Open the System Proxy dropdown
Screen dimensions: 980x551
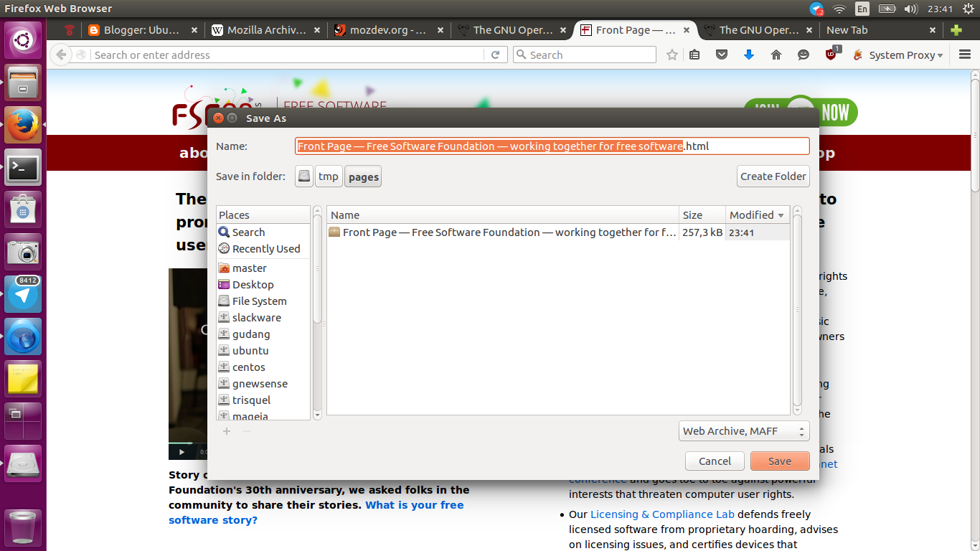897,55
